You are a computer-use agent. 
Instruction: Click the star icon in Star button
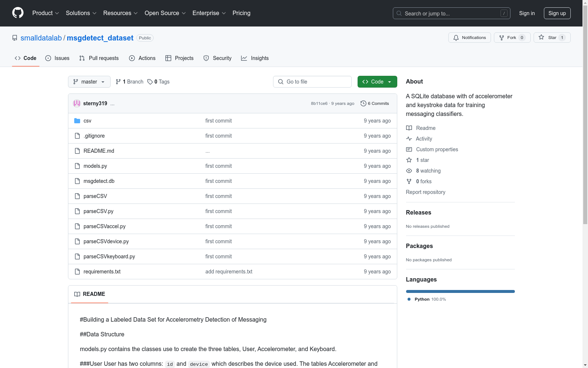pyautogui.click(x=541, y=38)
